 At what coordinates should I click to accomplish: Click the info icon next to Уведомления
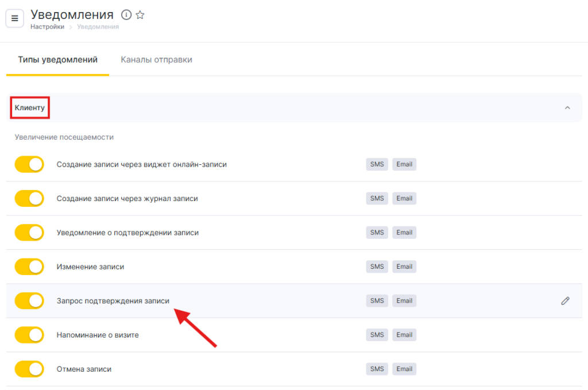coord(126,15)
